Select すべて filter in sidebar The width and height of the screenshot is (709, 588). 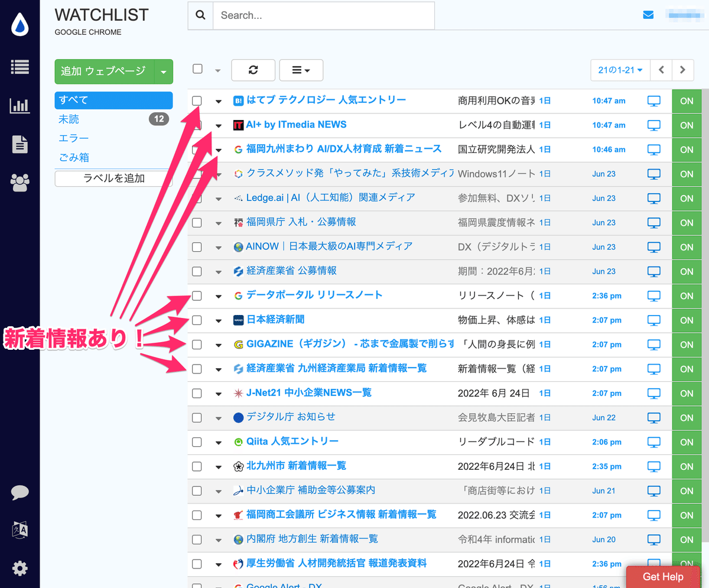pyautogui.click(x=113, y=100)
